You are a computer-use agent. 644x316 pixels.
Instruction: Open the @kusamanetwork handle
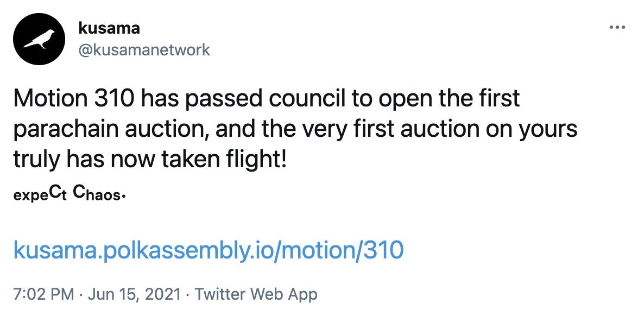pos(144,50)
